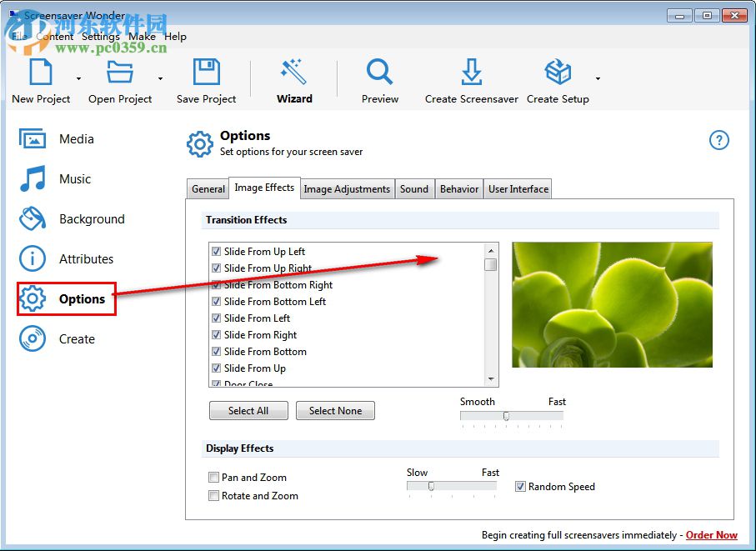Open the Settings menu

100,37
